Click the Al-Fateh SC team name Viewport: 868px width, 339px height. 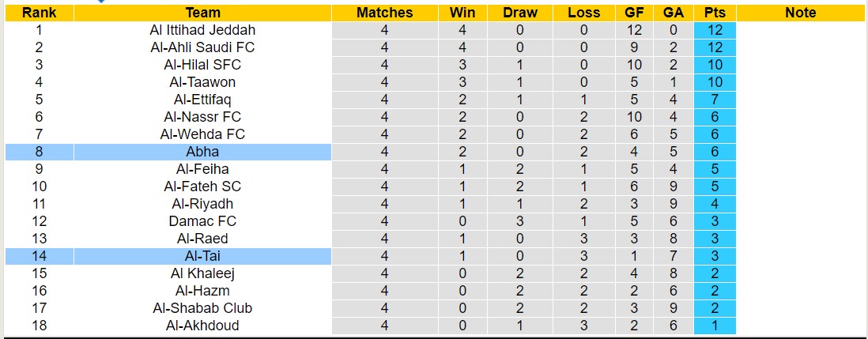(x=202, y=186)
